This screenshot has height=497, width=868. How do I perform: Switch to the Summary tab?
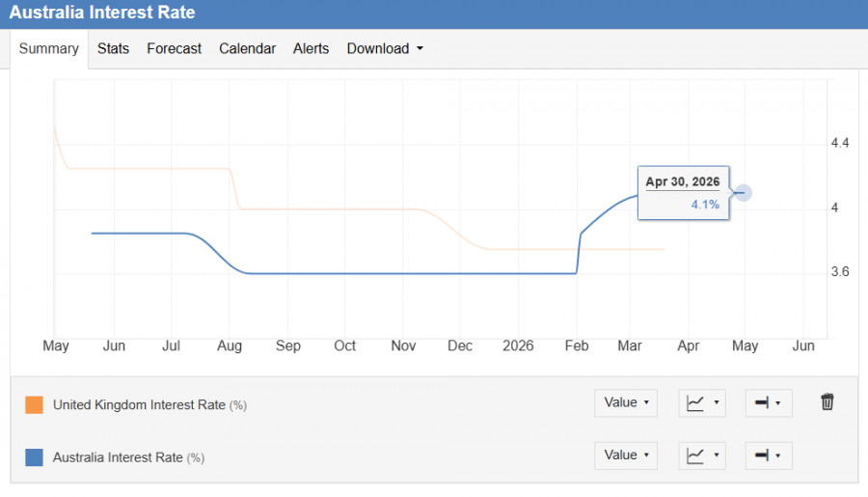pyautogui.click(x=48, y=48)
